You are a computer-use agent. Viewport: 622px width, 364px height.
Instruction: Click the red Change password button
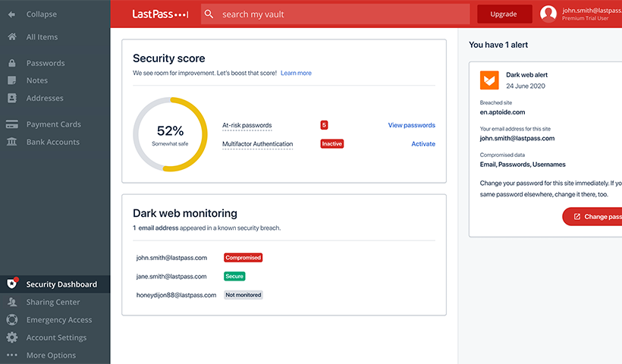592,216
